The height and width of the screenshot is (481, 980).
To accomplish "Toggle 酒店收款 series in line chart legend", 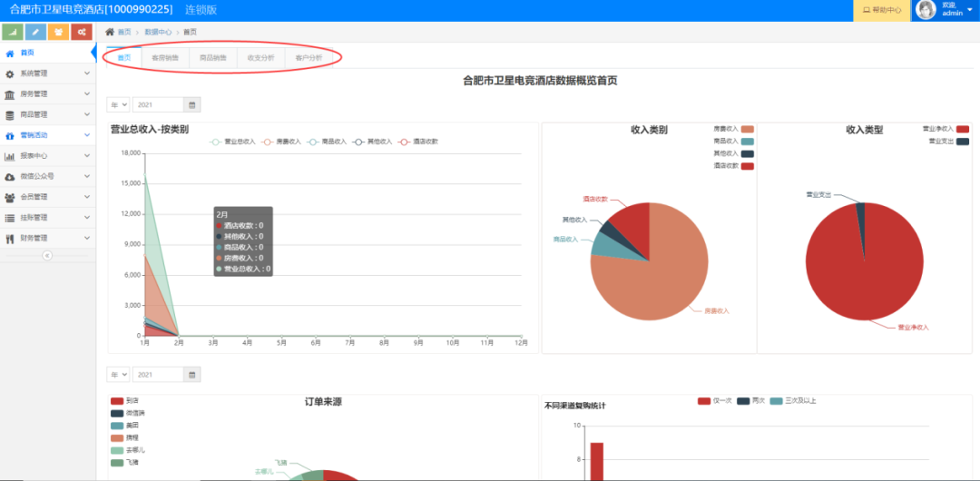I will (x=418, y=142).
